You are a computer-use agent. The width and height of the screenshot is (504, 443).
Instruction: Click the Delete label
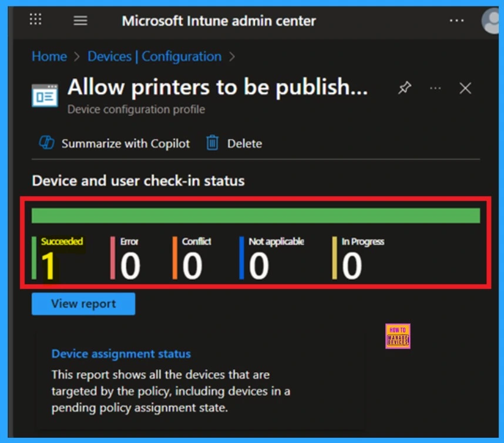[x=244, y=144]
